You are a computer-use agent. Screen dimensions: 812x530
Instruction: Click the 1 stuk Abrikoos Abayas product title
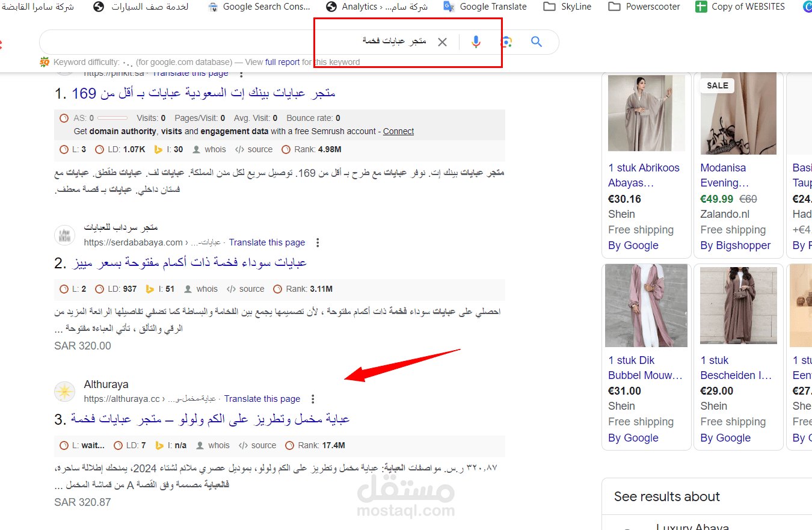(x=644, y=175)
